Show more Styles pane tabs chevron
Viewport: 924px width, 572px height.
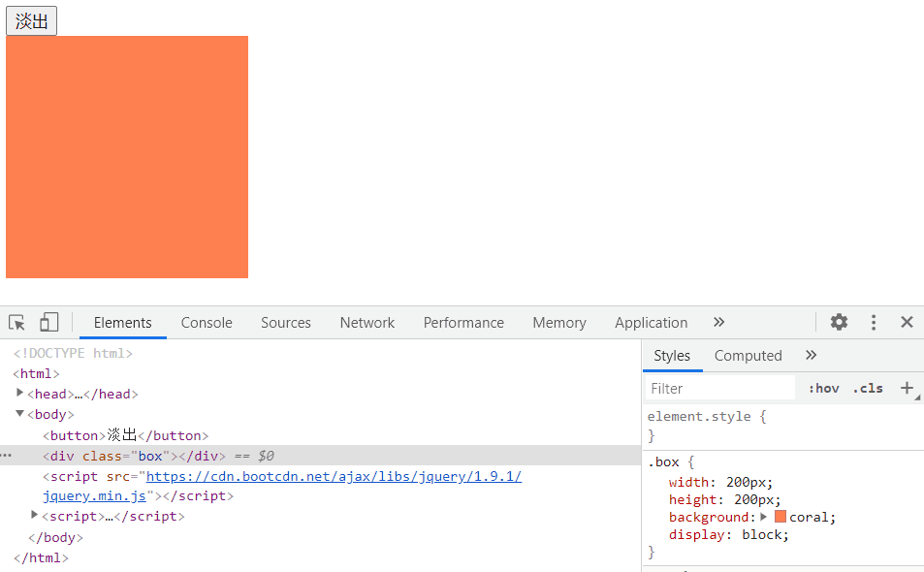coord(811,356)
